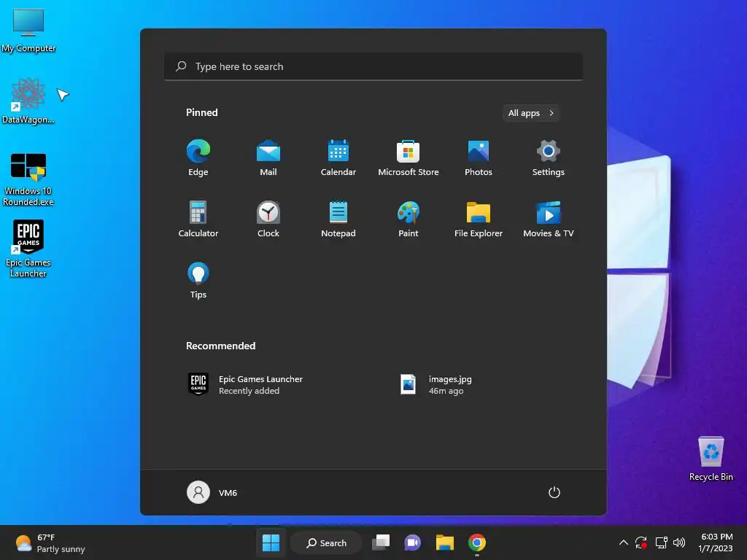Open the weather widget showing 67°F

click(x=50, y=542)
